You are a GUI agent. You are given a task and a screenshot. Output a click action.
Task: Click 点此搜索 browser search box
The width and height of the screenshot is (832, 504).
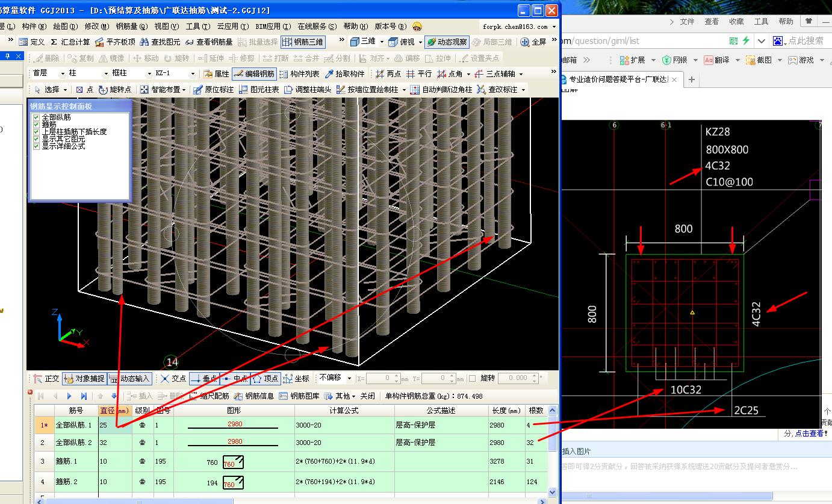[x=806, y=41]
